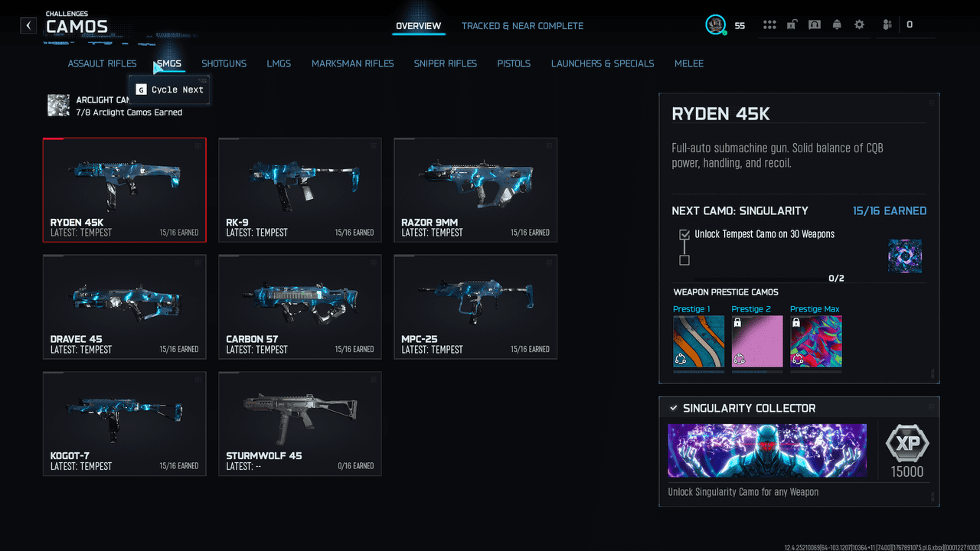Click the back arrow beside CAMOS
Viewport: 980px width, 551px height.
pyautogui.click(x=28, y=25)
